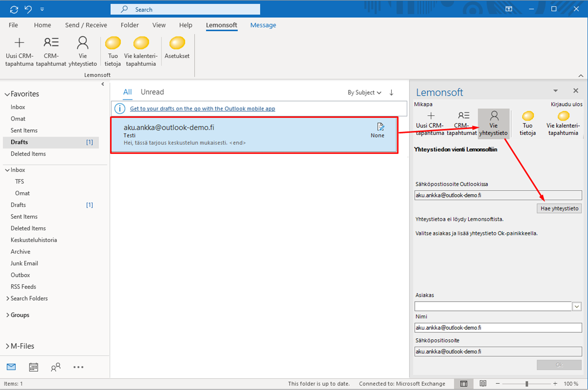Click Kirjaudu ulos to log out
588x390 pixels.
tap(567, 104)
